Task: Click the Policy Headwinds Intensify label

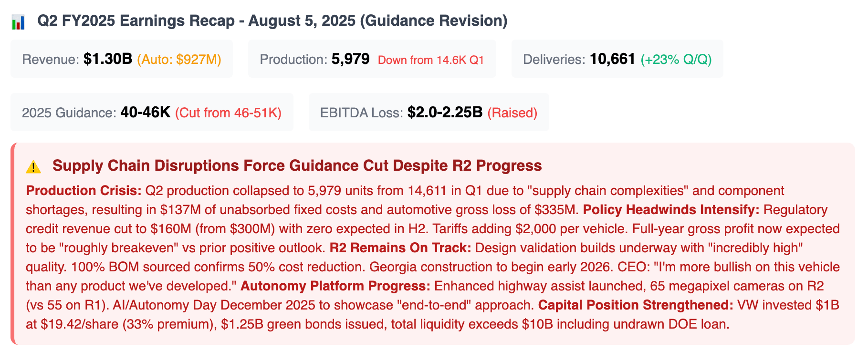Action: [x=671, y=210]
